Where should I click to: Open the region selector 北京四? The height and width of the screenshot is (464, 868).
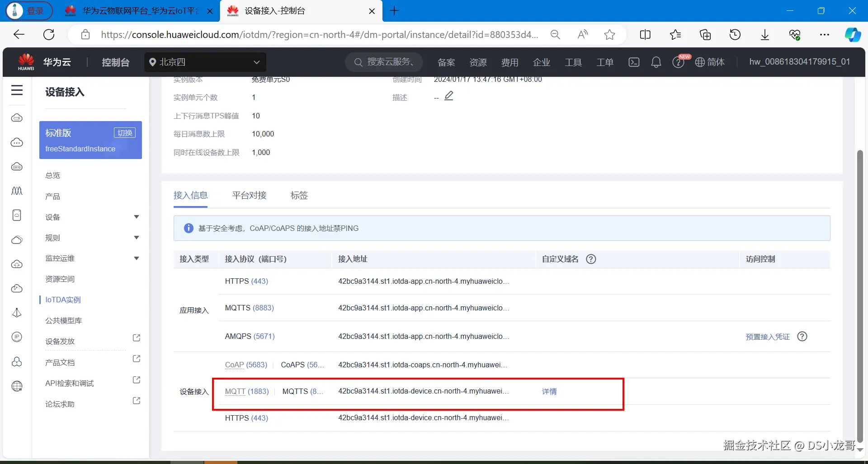205,62
